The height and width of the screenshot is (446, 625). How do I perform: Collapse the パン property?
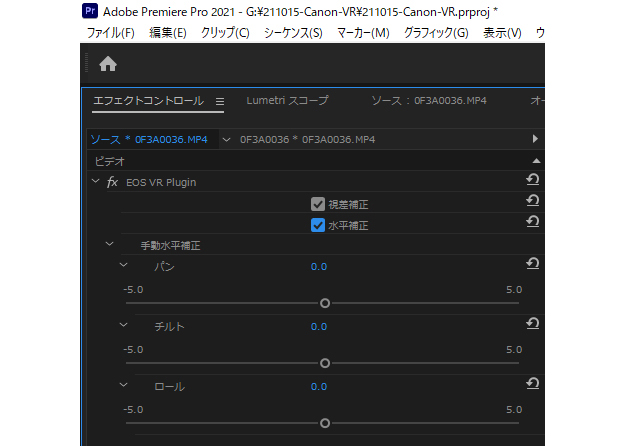pyautogui.click(x=124, y=266)
